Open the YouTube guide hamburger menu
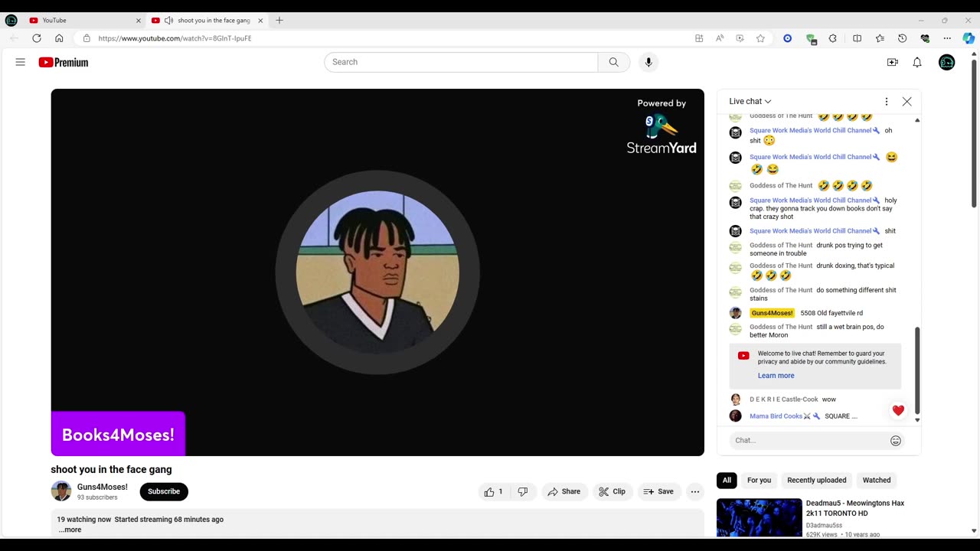This screenshot has height=551, width=980. coord(21,62)
